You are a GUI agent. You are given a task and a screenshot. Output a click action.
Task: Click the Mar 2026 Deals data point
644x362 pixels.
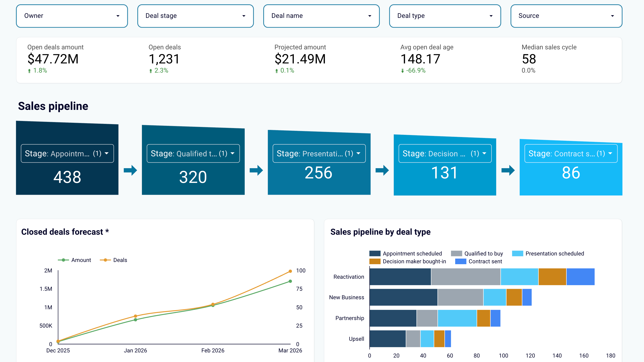290,271
